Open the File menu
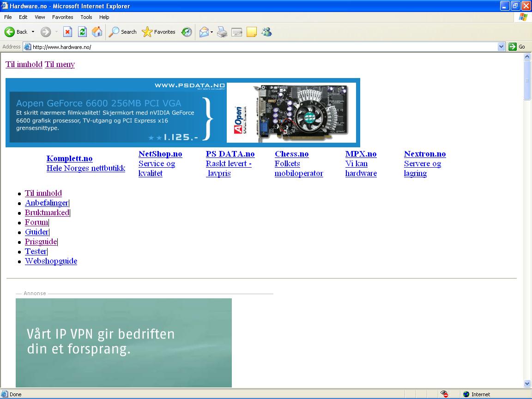 tap(8, 17)
